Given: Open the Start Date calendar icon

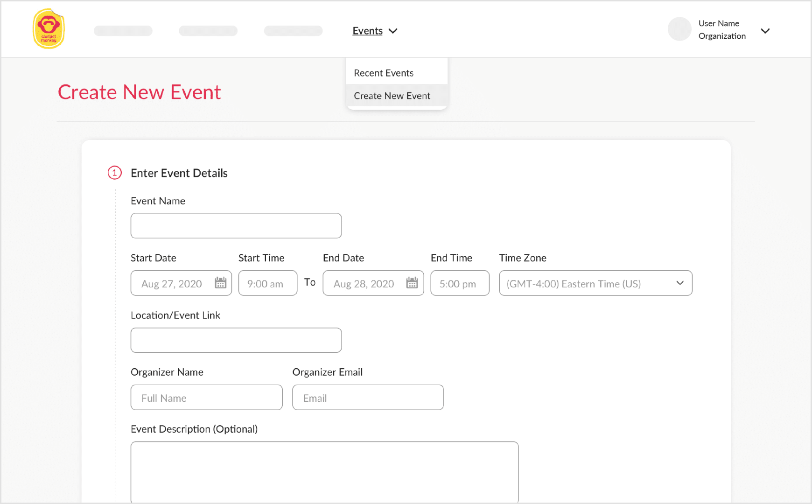Looking at the screenshot, I should point(221,283).
